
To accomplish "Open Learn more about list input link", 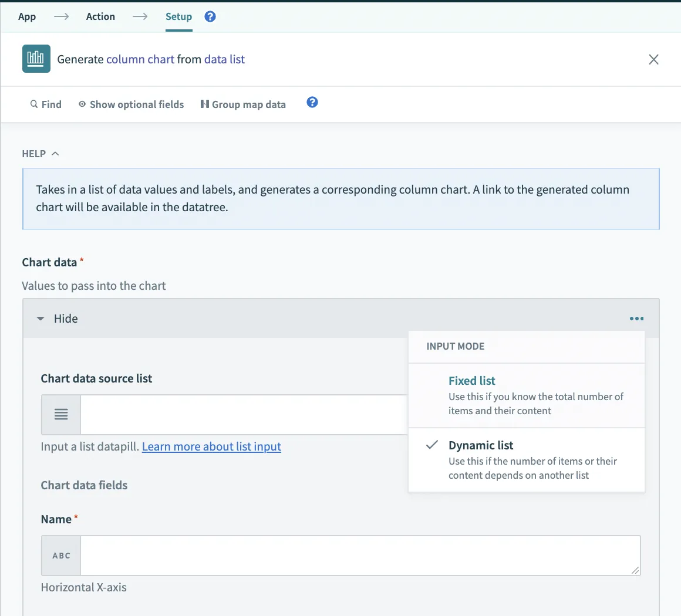I will (211, 446).
